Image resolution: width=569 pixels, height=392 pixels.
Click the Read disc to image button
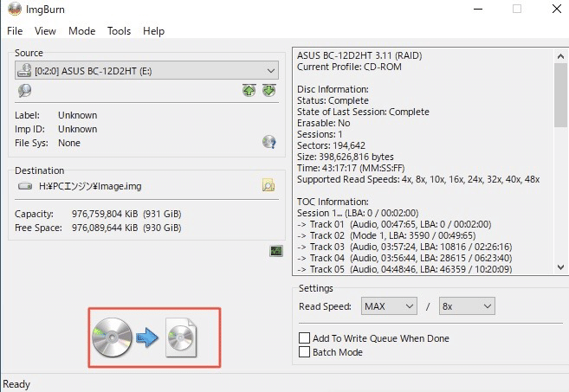point(145,338)
